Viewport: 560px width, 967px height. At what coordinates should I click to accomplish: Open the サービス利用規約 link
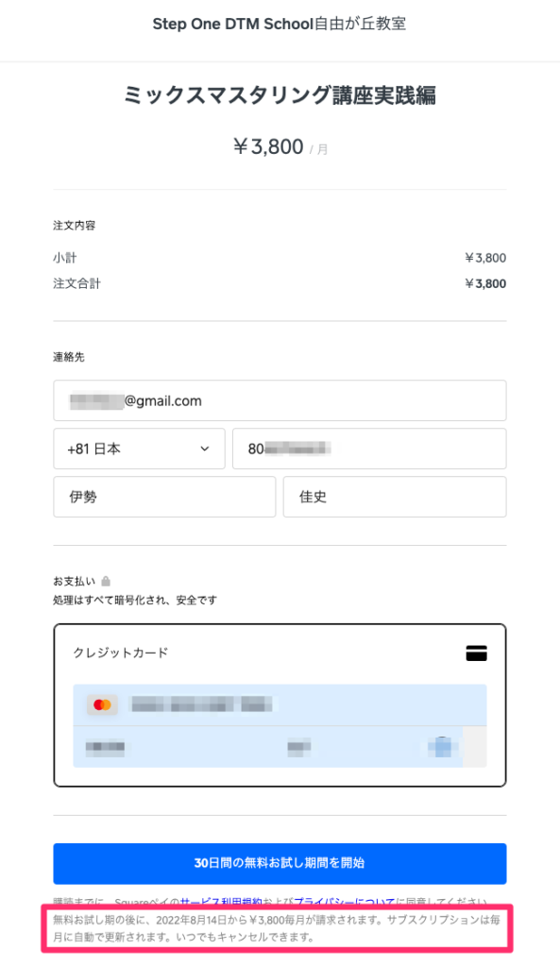[221, 902]
